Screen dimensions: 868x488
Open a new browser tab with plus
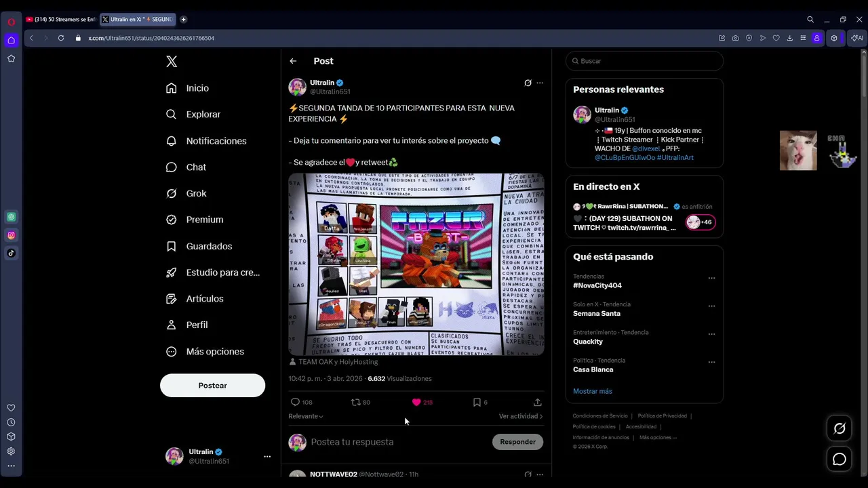184,20
